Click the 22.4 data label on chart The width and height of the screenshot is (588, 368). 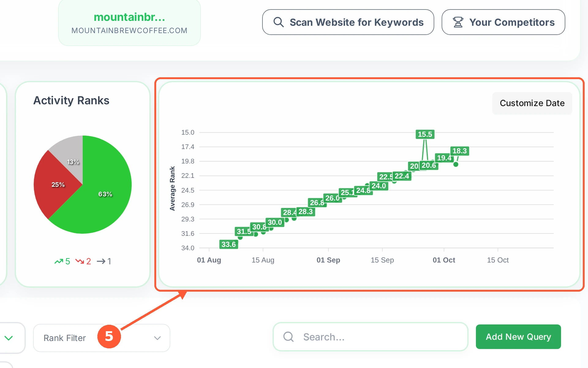pos(402,176)
